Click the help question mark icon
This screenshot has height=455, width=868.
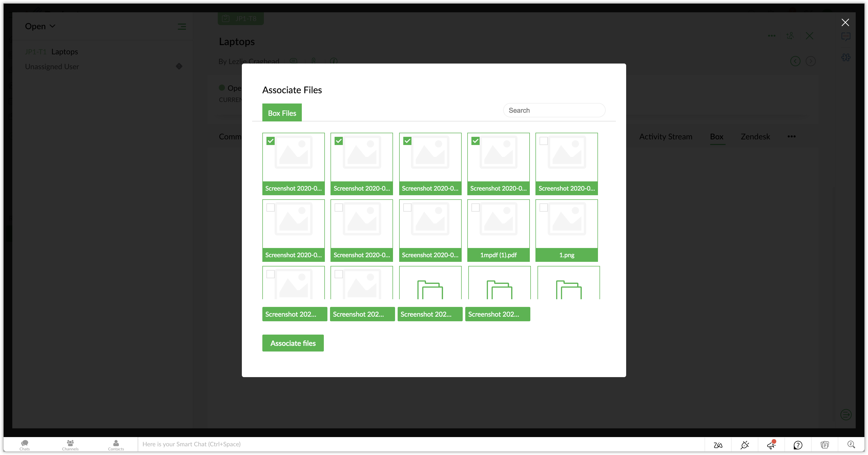[798, 445]
